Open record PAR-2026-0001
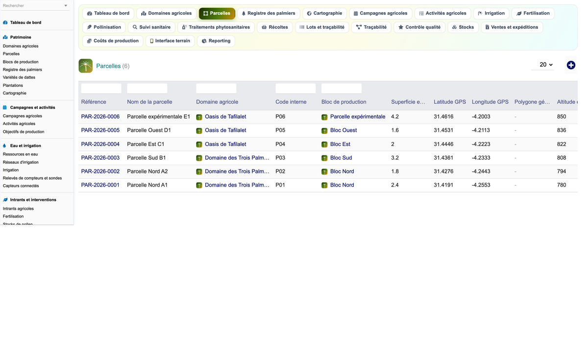This screenshot has width=588, height=364. [x=100, y=185]
